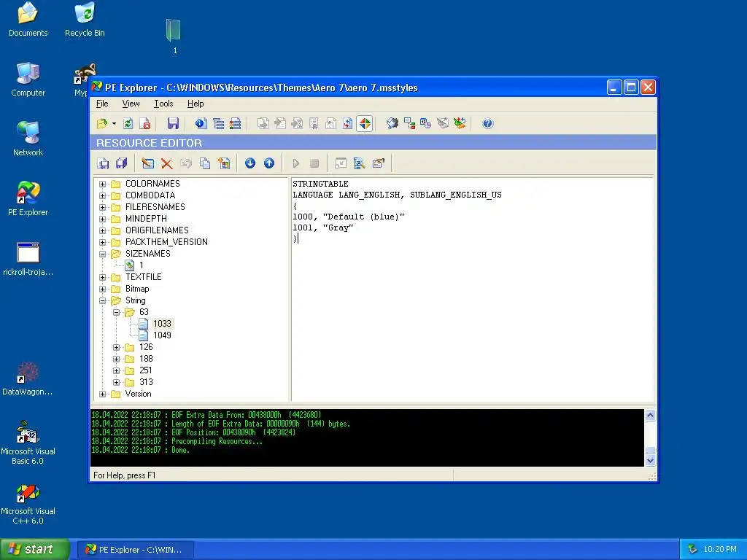The height and width of the screenshot is (560, 747).
Task: Click the log scrollbar up arrow
Action: click(x=650, y=415)
